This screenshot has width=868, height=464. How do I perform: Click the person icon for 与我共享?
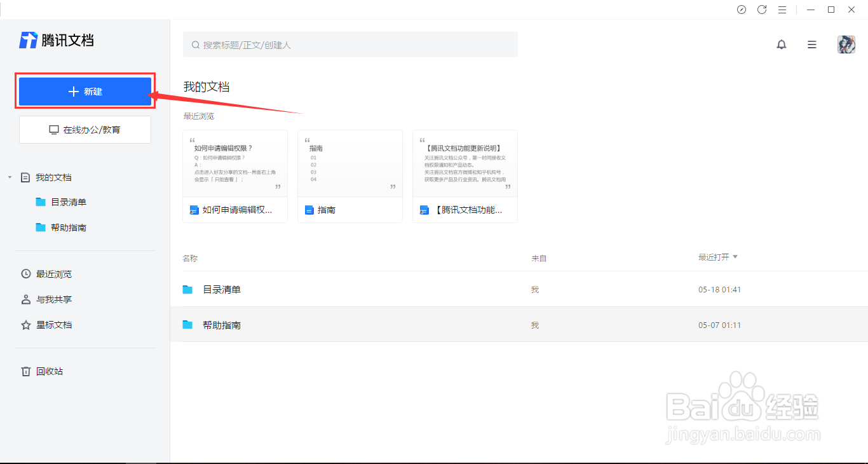point(26,299)
